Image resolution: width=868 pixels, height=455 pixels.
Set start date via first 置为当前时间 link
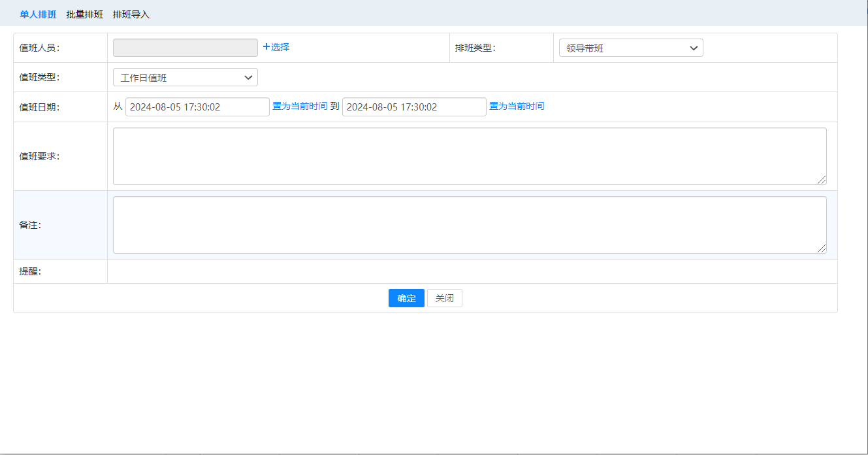coord(300,106)
